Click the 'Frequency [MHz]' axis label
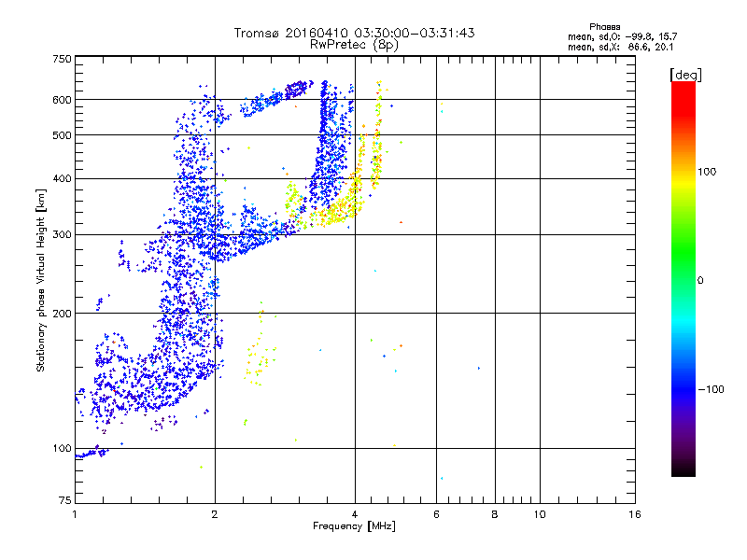 (x=354, y=526)
